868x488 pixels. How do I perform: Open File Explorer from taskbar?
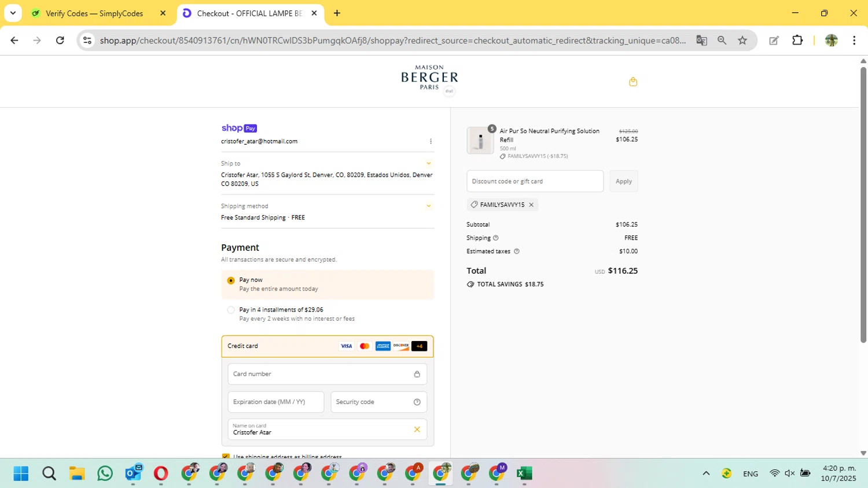coord(77,474)
